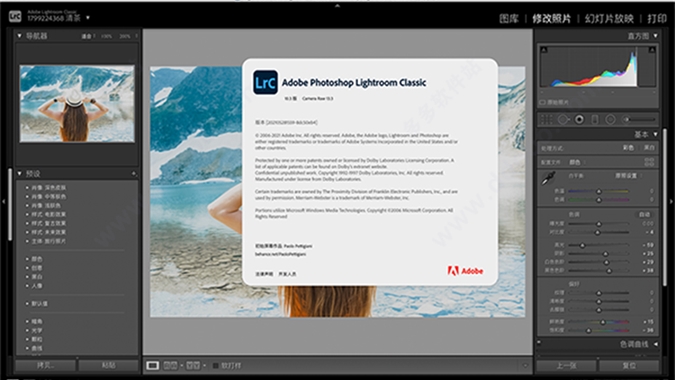This screenshot has height=380, width=675.
Task: Switch to the 幻灯片放映 module
Action: 609,19
